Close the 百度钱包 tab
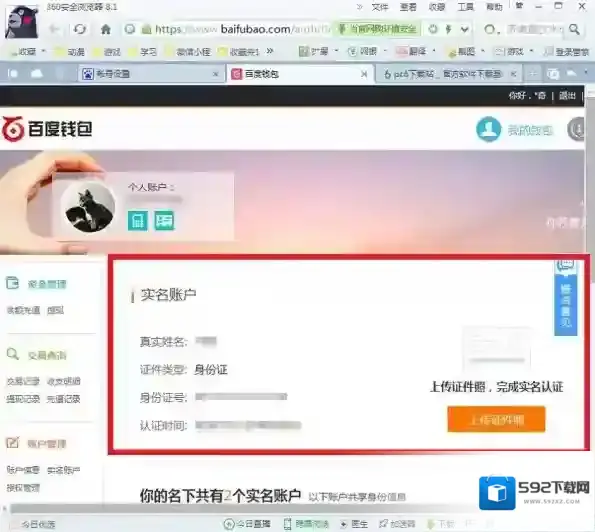The width and height of the screenshot is (595, 532). click(x=364, y=74)
